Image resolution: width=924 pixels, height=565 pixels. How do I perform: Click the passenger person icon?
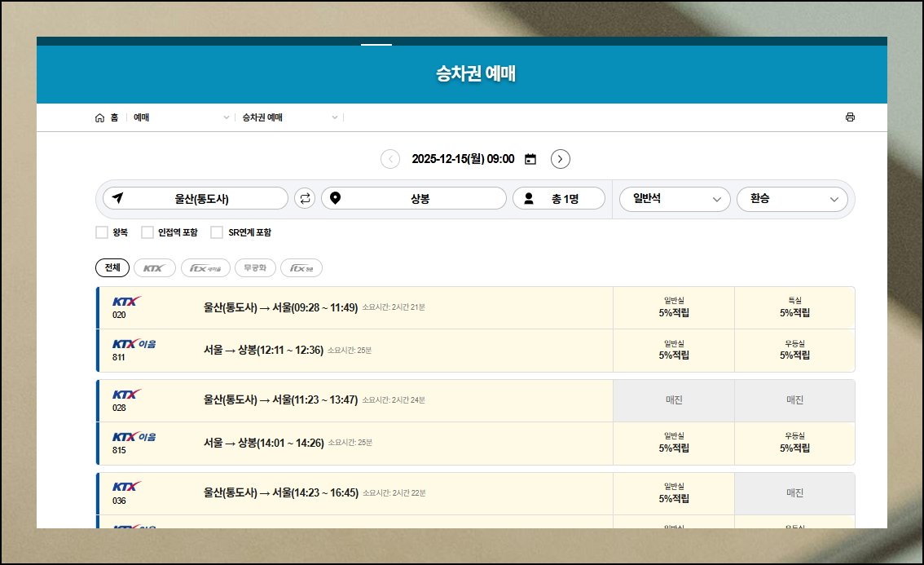(x=529, y=198)
